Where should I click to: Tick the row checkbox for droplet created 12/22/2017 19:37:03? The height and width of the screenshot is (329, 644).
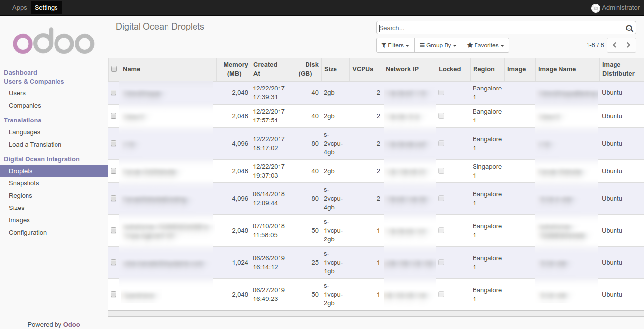coord(113,171)
